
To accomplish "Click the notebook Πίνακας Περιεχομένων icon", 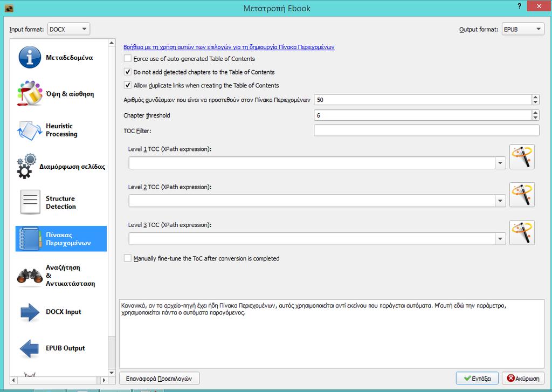I will click(x=30, y=239).
